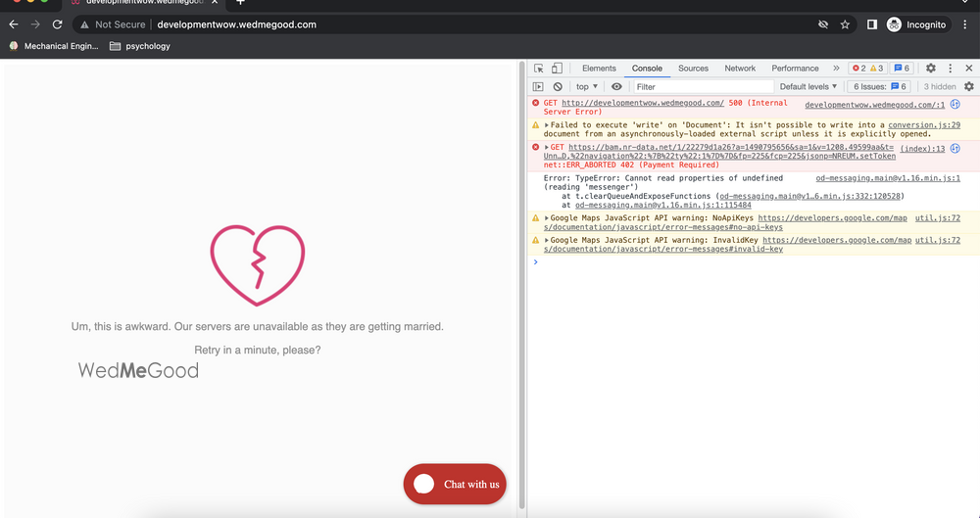The image size is (980, 518).
Task: Switch to the Elements tab
Action: coord(599,69)
